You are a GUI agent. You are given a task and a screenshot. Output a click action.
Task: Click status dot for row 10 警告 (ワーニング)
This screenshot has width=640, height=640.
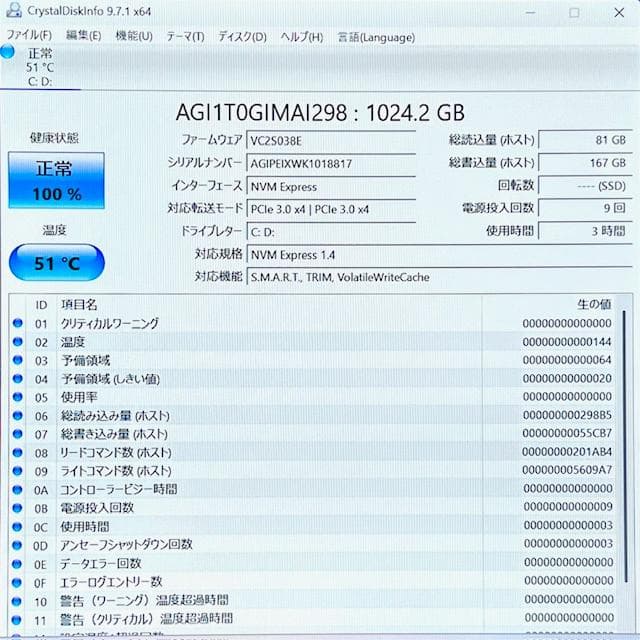(17, 601)
